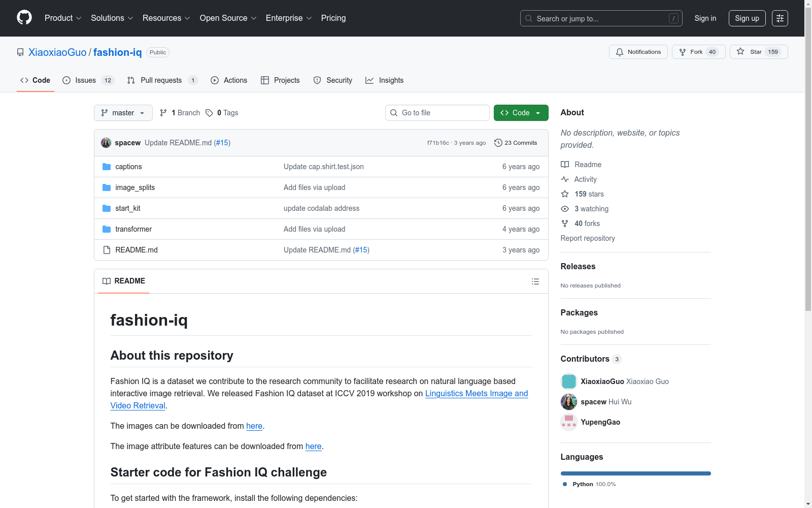This screenshot has height=508, width=812.
Task: Expand the Open Source menu
Action: 228,18
